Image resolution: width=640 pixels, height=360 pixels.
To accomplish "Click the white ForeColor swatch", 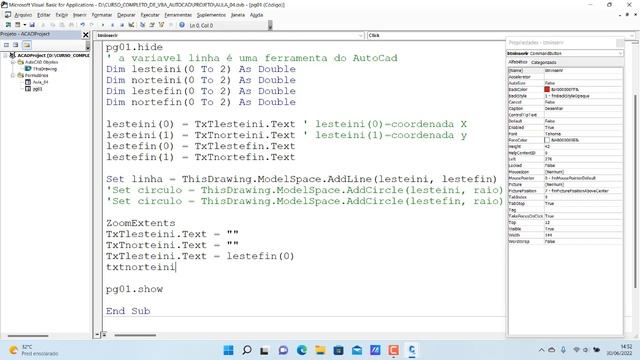I will pos(547,140).
